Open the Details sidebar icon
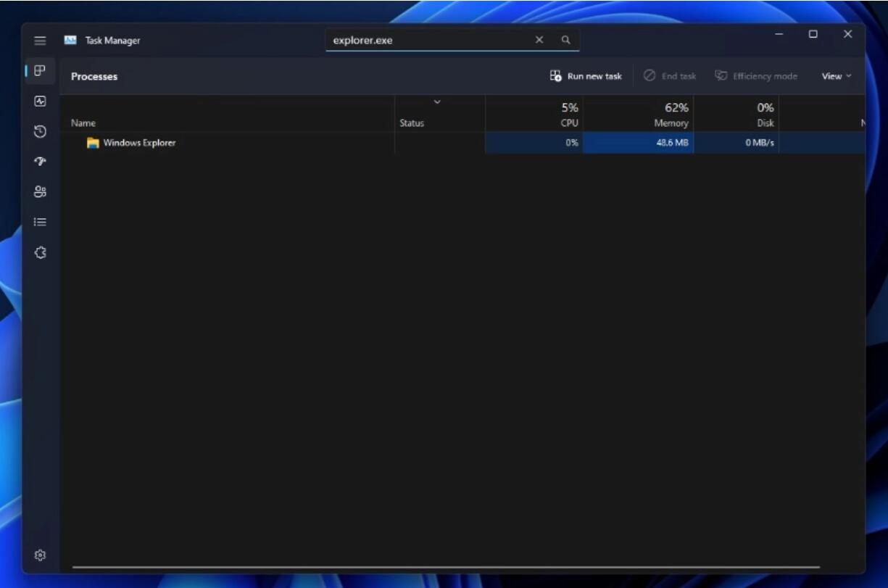 pyautogui.click(x=41, y=223)
